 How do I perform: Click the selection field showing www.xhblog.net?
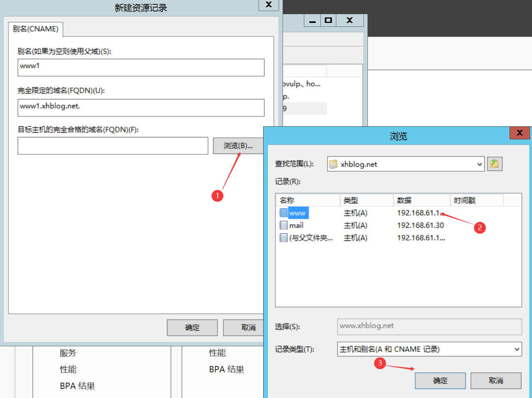point(429,327)
